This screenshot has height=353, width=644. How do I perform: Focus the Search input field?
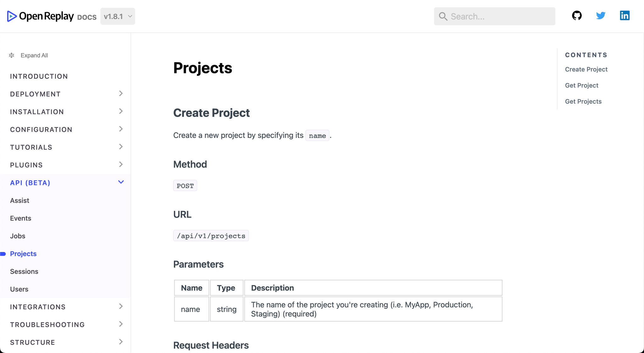495,16
